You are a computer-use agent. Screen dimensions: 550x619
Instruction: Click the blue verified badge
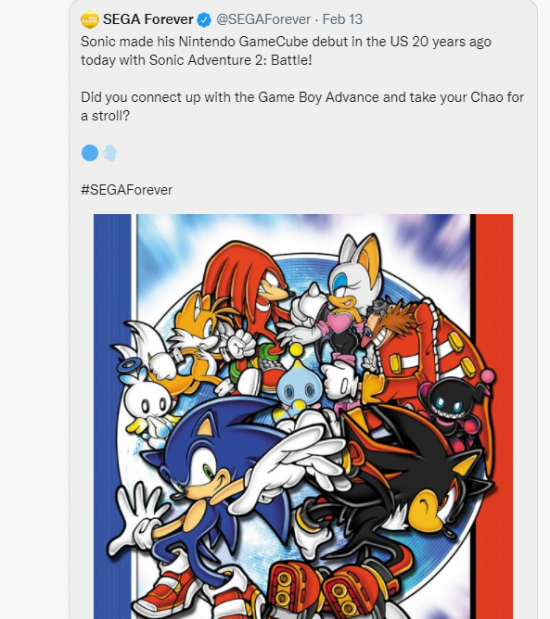pos(204,19)
